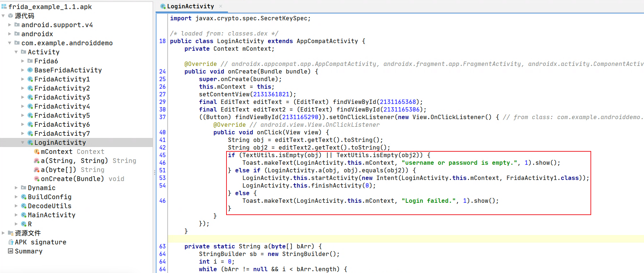Click the a(byte[]) method icon

(37, 169)
